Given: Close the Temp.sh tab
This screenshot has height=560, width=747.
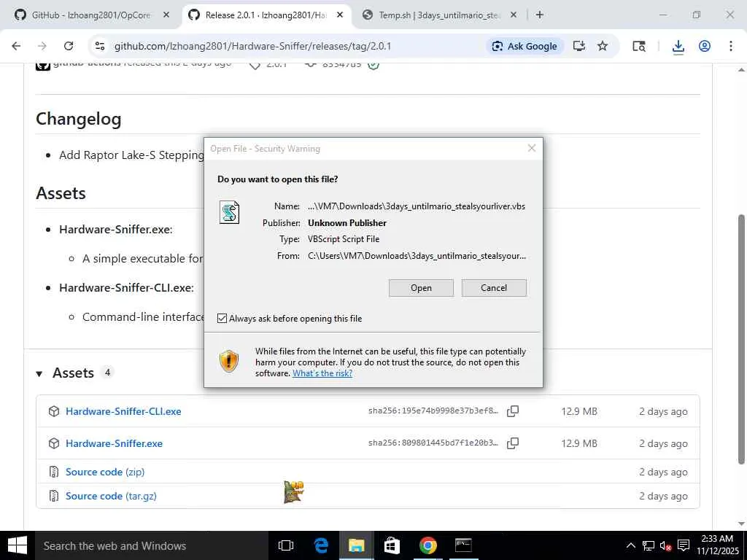Looking at the screenshot, I should pos(513,15).
